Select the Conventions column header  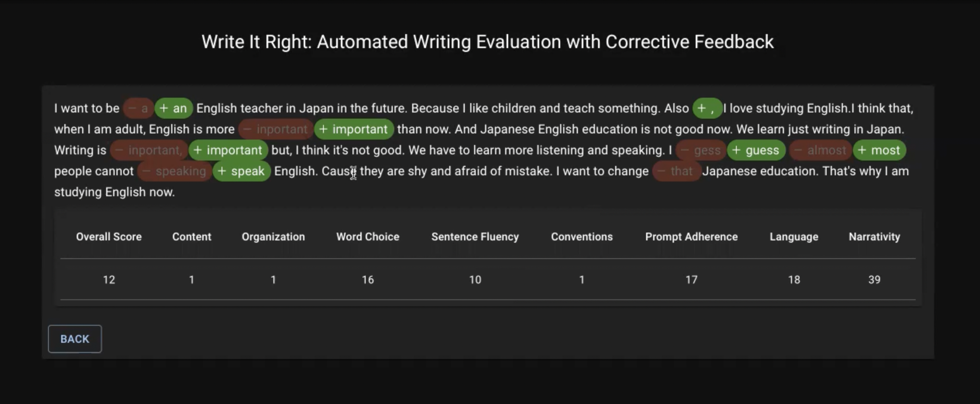[x=582, y=237]
